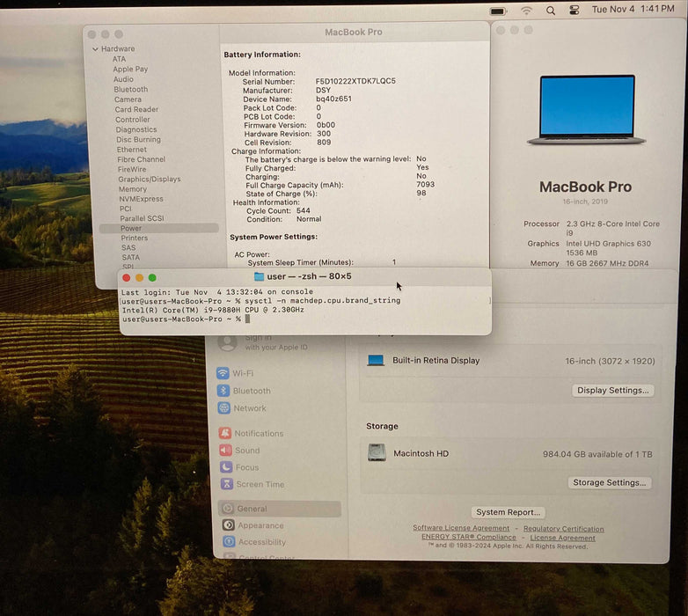This screenshot has height=616, width=688.
Task: Open the License Agreement link
Action: pos(562,538)
